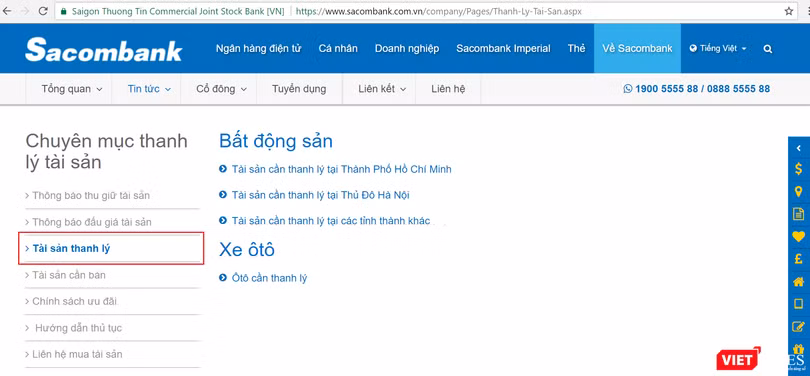This screenshot has width=810, height=376.
Task: Click hotline number 1900 5555 88
Action: [x=666, y=89]
